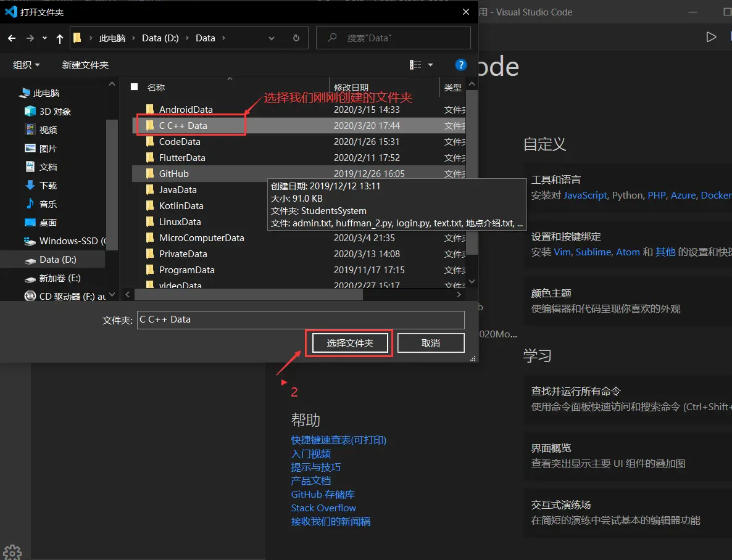
Task: Refresh the Data folder listing
Action: [296, 38]
